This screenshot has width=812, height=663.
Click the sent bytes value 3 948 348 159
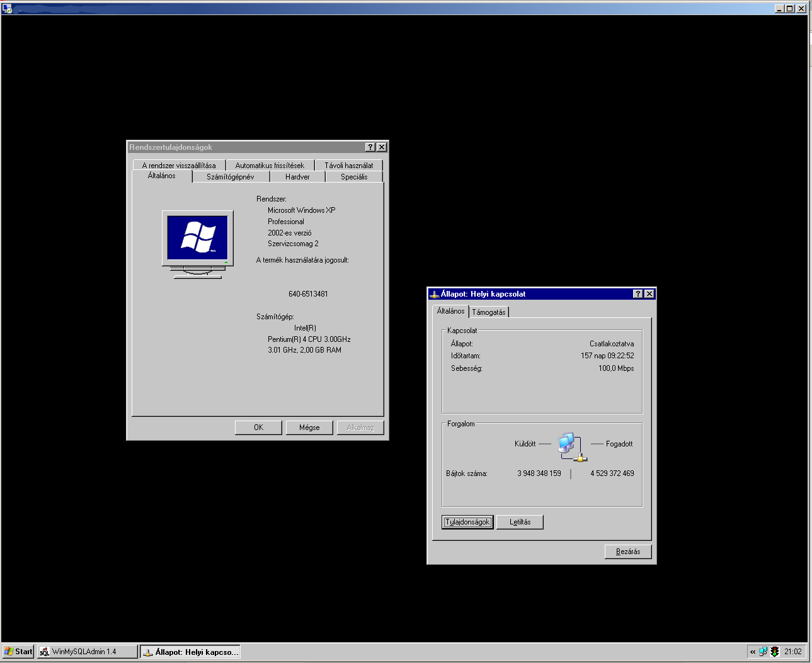(x=539, y=473)
